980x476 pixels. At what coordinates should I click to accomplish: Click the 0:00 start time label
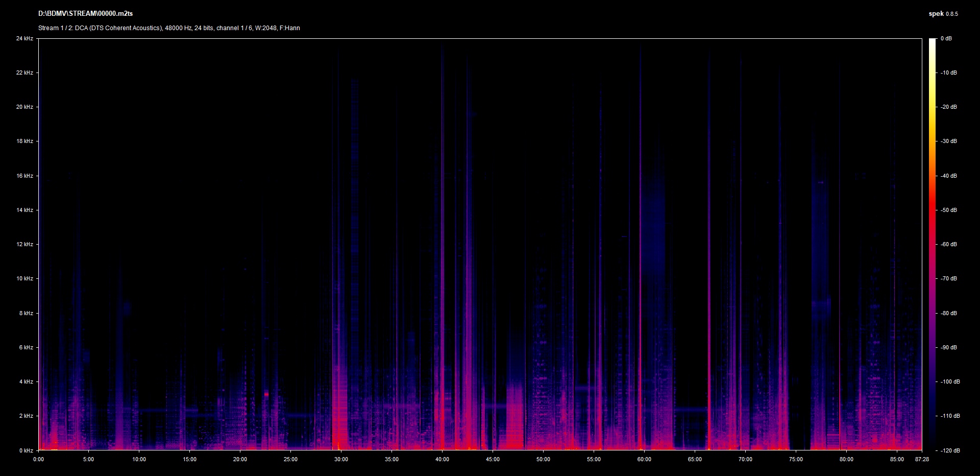coord(39,459)
